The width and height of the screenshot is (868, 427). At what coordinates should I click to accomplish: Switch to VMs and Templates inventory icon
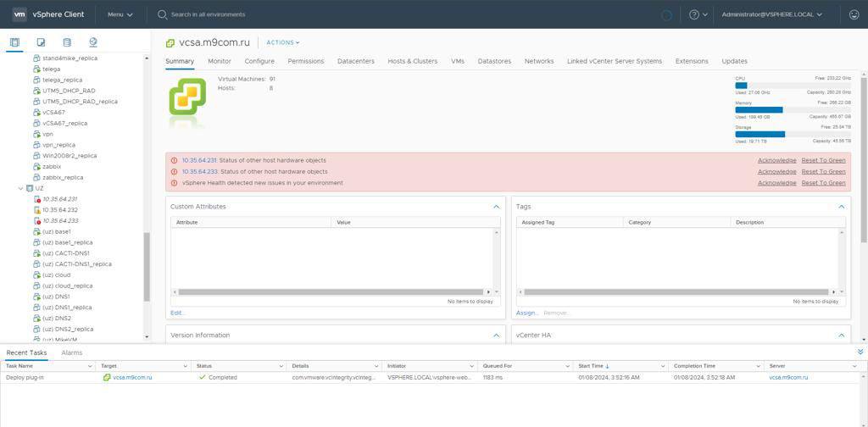(x=41, y=42)
